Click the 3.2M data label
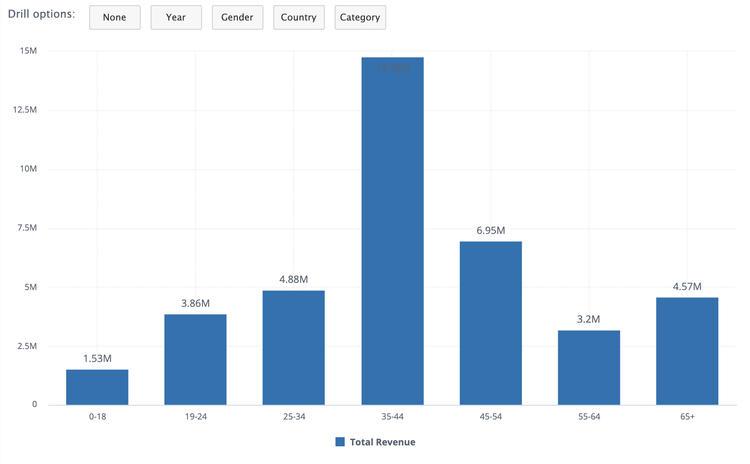This screenshot has height=464, width=750. coord(589,319)
